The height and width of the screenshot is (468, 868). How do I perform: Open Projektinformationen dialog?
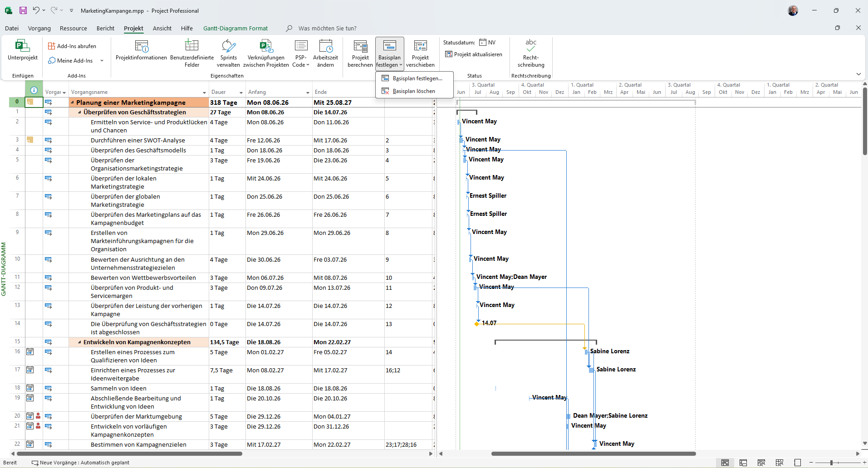click(x=141, y=50)
